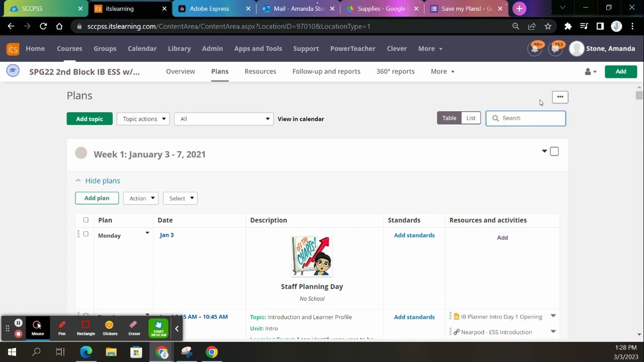Open Topic actions dropdown

pos(143,119)
